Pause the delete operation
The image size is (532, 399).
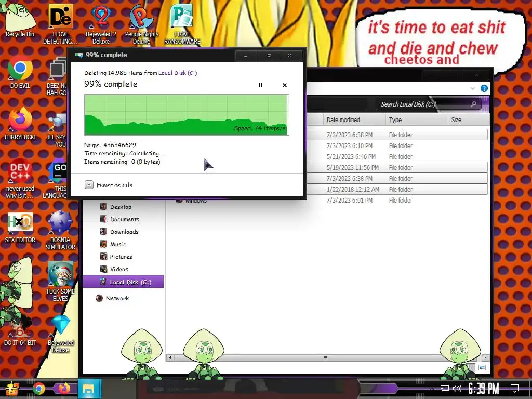pyautogui.click(x=260, y=85)
